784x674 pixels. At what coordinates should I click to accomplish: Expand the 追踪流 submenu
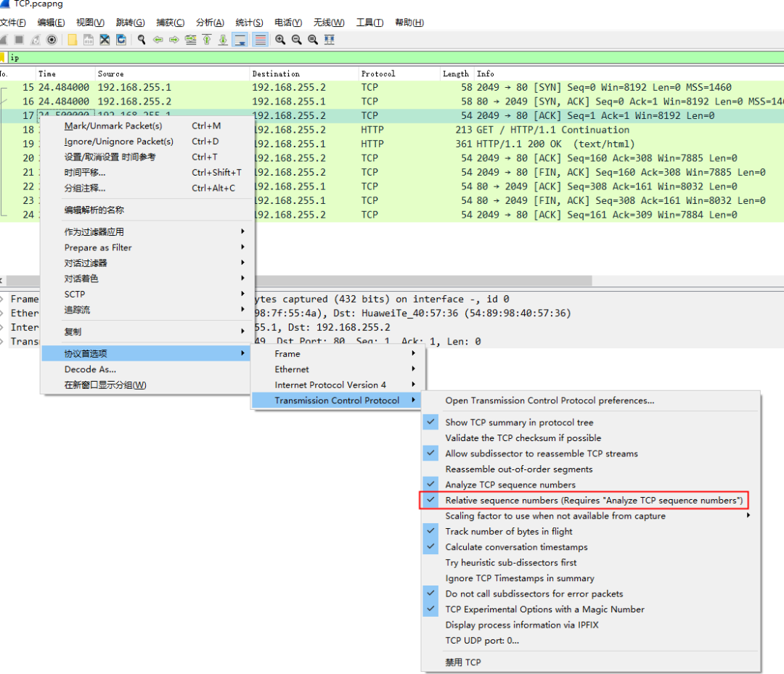pyautogui.click(x=147, y=310)
